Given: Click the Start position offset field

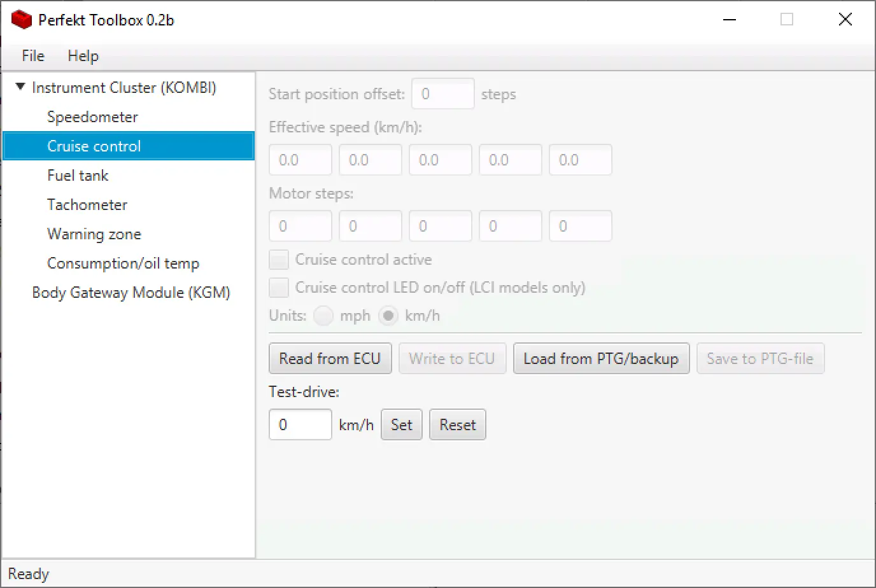Looking at the screenshot, I should point(442,94).
